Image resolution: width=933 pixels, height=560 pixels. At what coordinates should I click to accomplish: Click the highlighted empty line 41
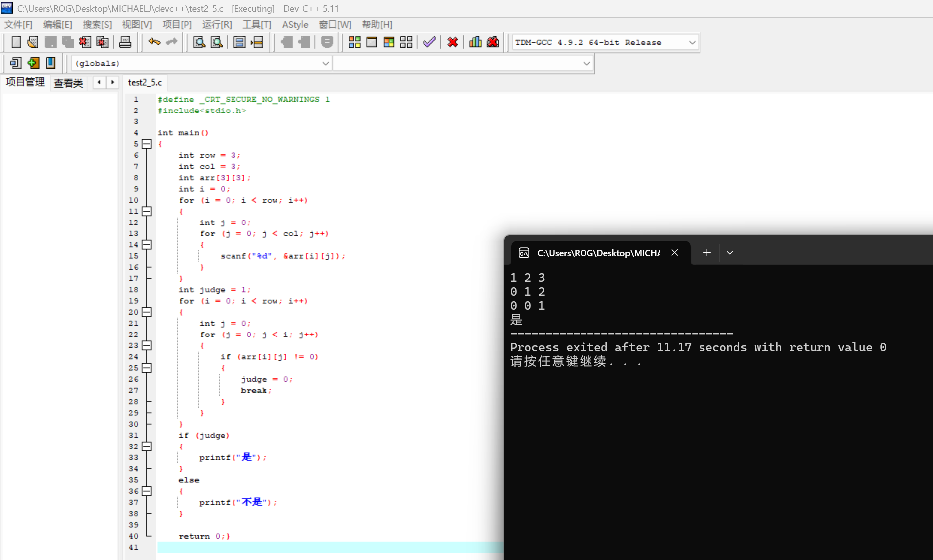(331, 547)
